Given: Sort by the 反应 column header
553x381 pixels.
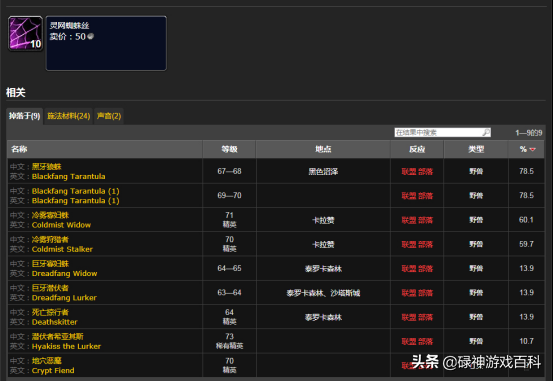Looking at the screenshot, I should point(417,149).
